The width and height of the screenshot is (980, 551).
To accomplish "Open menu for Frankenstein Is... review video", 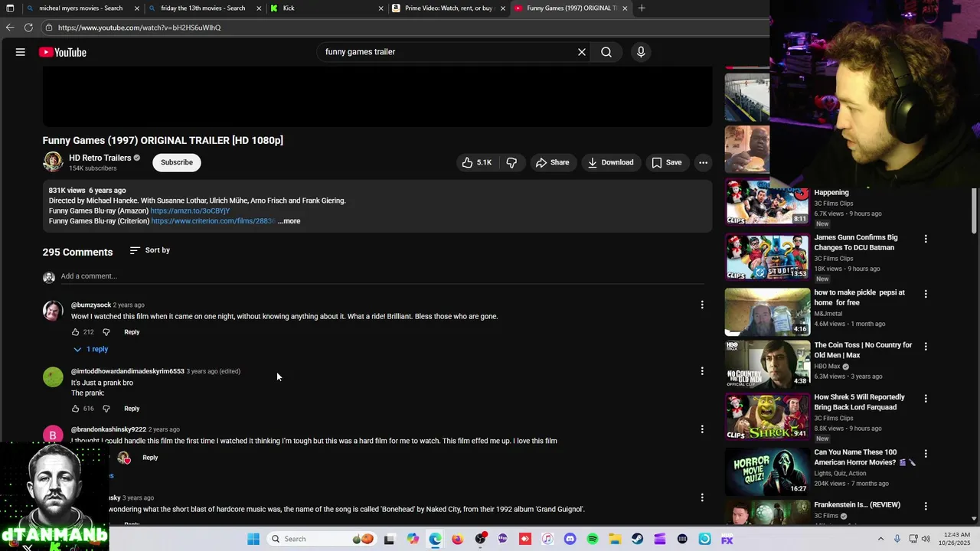I will [926, 506].
